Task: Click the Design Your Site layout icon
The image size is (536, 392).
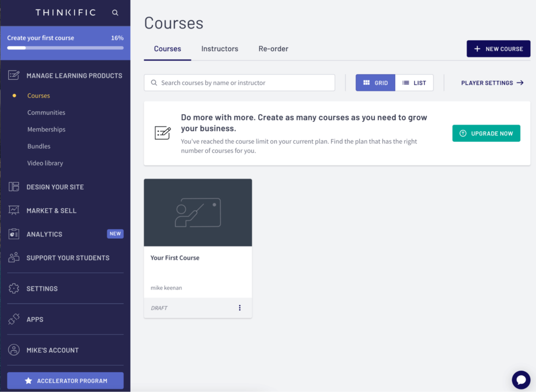Action: tap(14, 186)
